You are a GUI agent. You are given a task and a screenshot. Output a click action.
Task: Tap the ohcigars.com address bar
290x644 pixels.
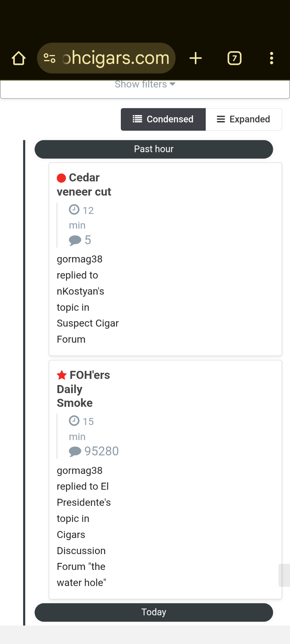116,58
